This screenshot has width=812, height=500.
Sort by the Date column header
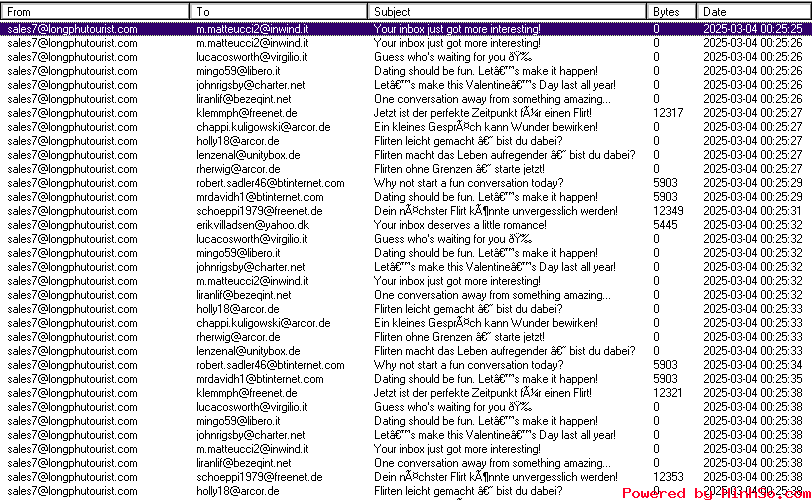coord(754,11)
